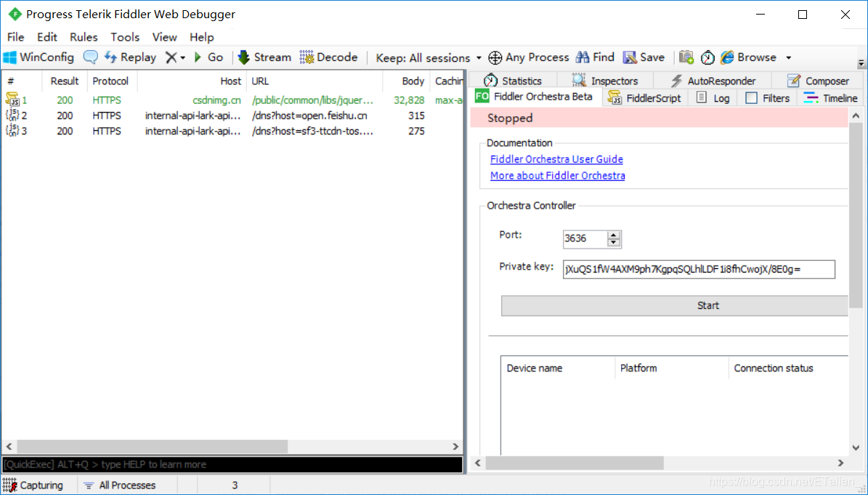This screenshot has width=868, height=495.
Task: Click the Go resume button
Action: pyautogui.click(x=208, y=57)
